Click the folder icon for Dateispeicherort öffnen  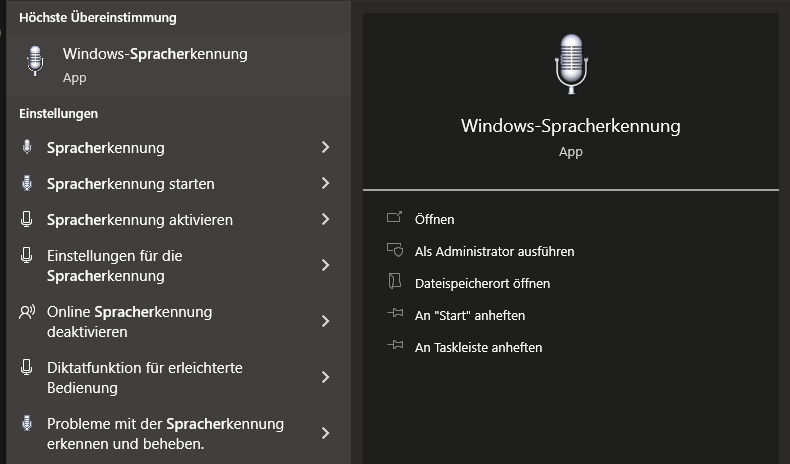tap(394, 281)
